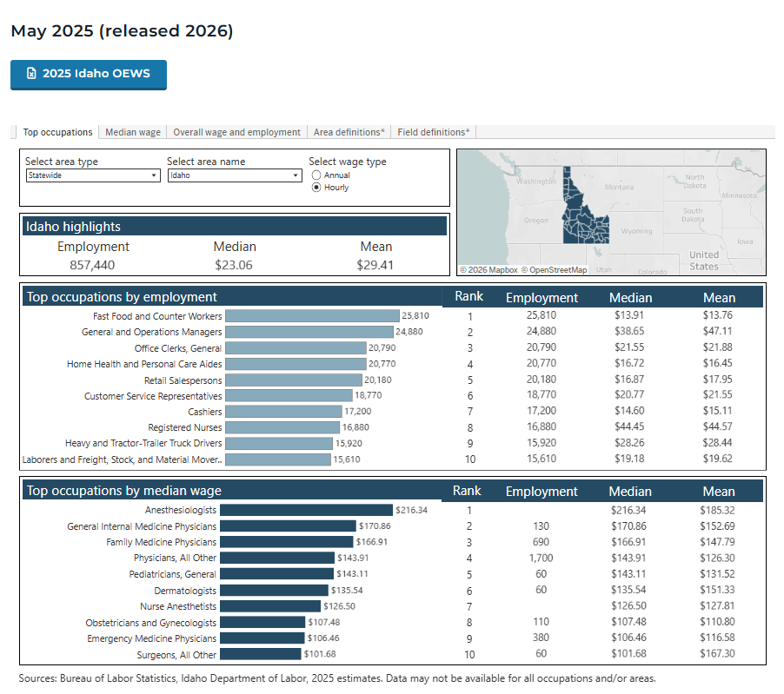Select the Hourly wage type radio button
784x694 pixels.
click(x=316, y=188)
